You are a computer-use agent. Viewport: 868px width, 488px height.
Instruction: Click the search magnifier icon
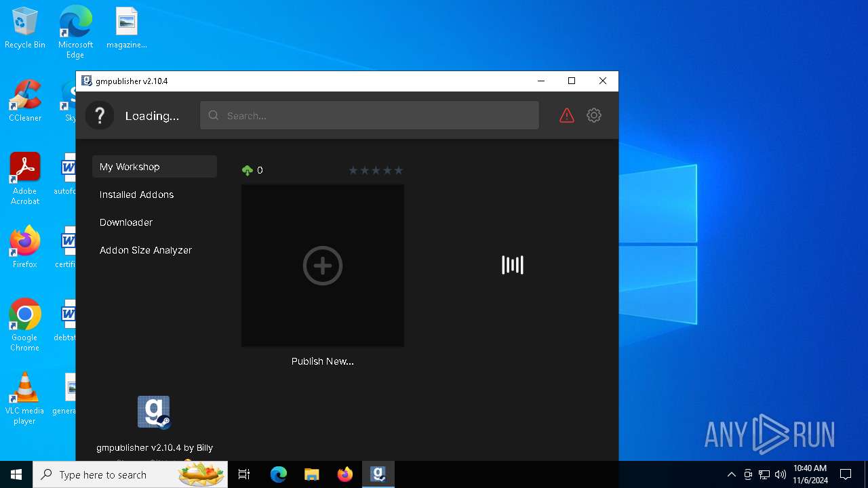tap(214, 115)
